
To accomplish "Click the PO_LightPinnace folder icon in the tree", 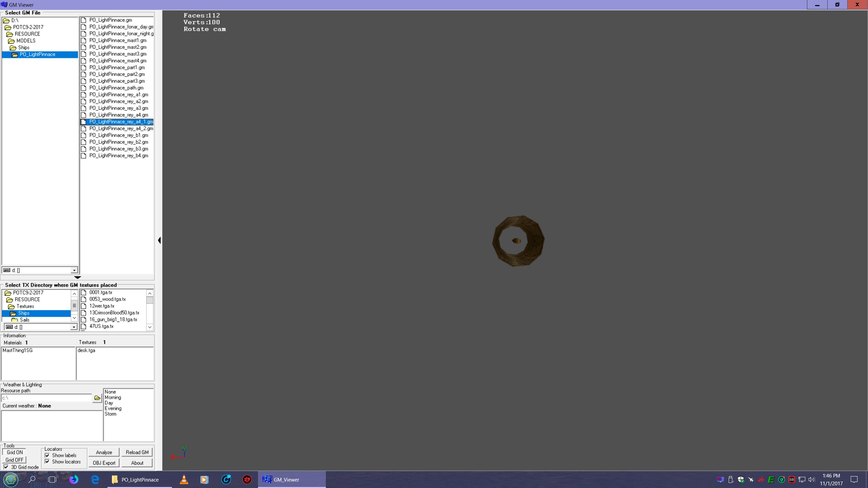I will pyautogui.click(x=15, y=55).
